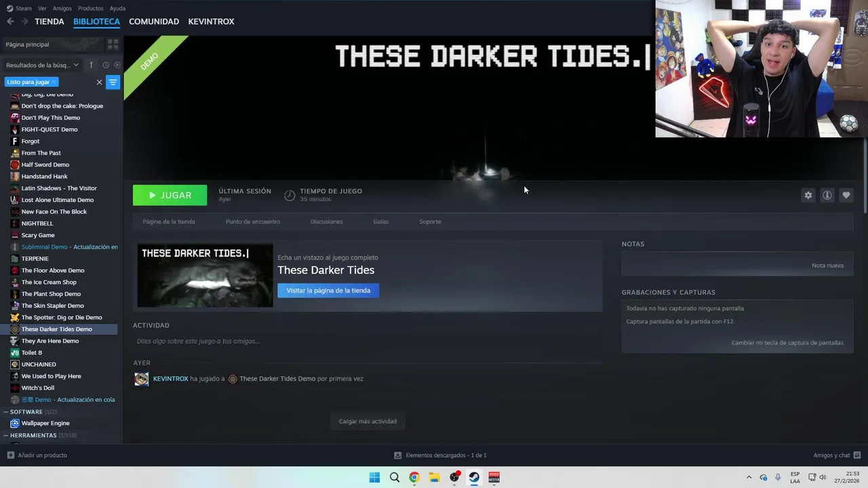Remove the 'Listo para jugar' filter tag
The image size is (868, 488).
tap(54, 82)
